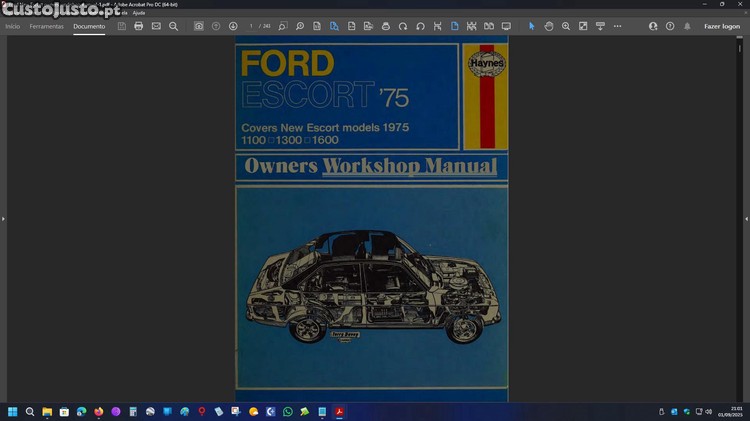Screen dimensions: 750x421
Task: Select the Hand pan tool
Action: tap(549, 26)
